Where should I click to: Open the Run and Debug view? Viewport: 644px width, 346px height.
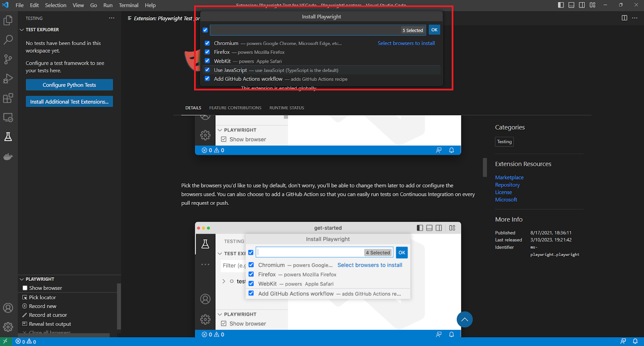pyautogui.click(x=8, y=78)
